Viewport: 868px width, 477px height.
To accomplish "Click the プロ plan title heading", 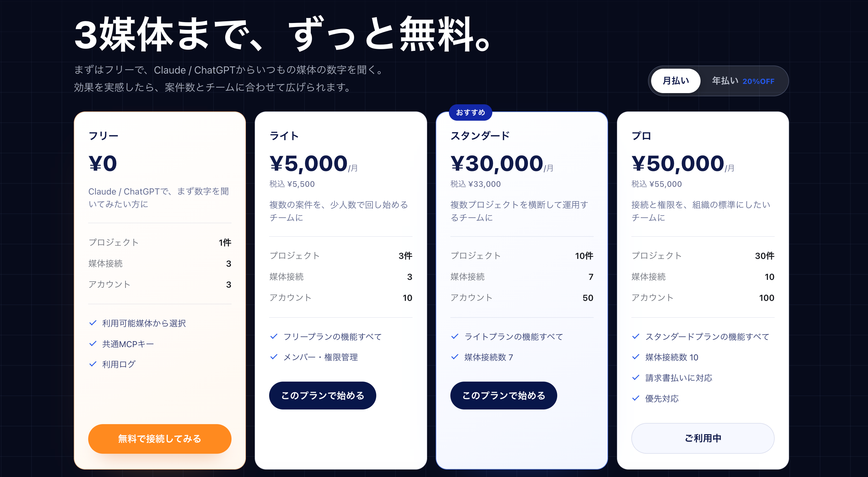I will point(641,136).
